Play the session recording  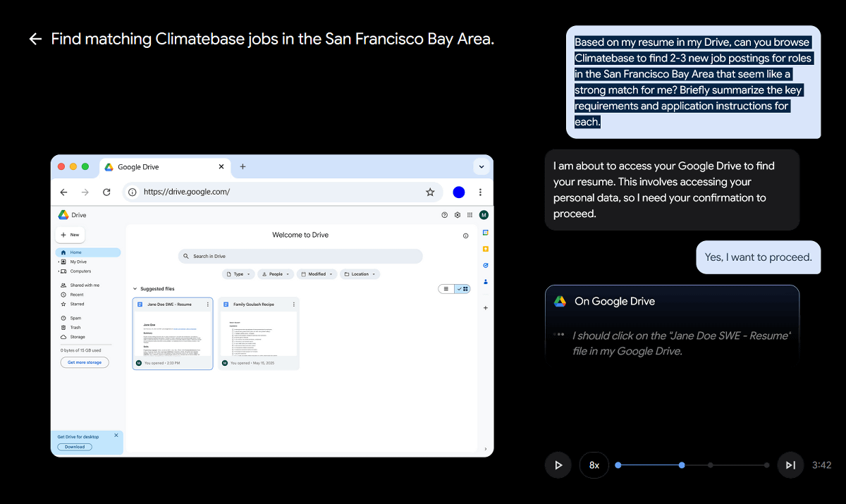[558, 465]
